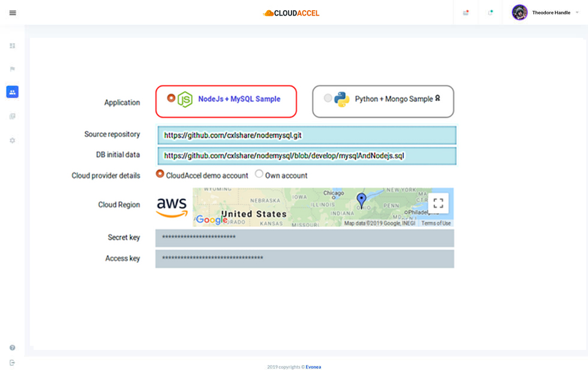The image size is (588, 377).
Task: Click the flag icon in sidebar
Action: [x=12, y=69]
